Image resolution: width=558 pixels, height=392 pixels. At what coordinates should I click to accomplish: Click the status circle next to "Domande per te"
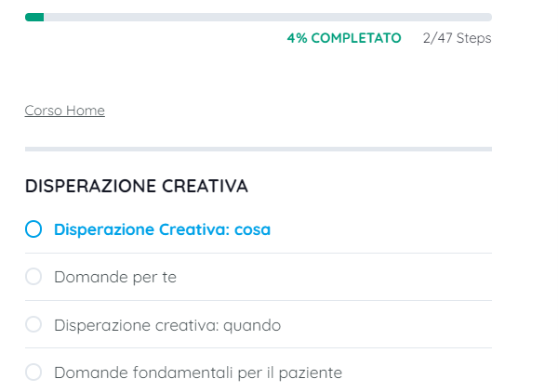click(x=33, y=277)
